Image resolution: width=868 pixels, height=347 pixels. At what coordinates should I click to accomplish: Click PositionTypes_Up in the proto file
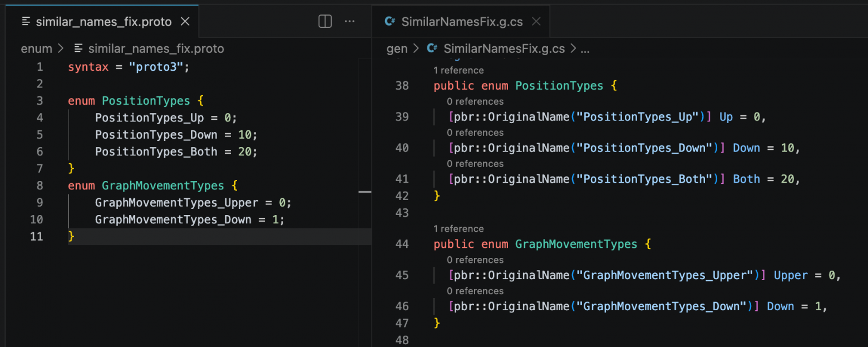pyautogui.click(x=150, y=118)
